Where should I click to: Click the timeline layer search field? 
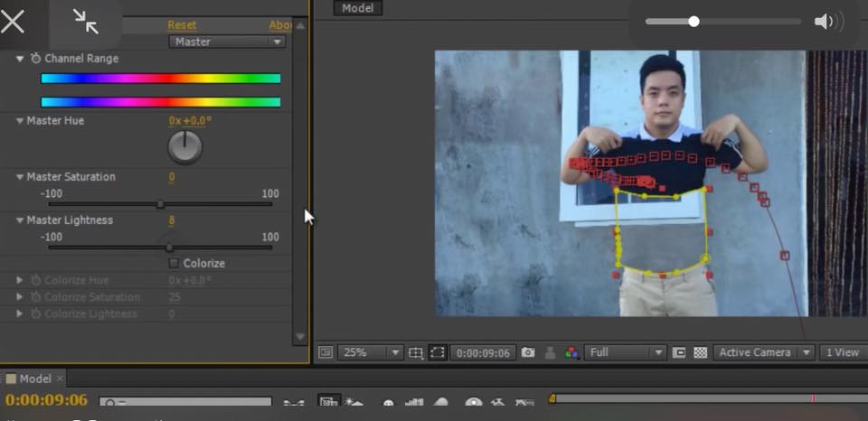click(x=185, y=402)
